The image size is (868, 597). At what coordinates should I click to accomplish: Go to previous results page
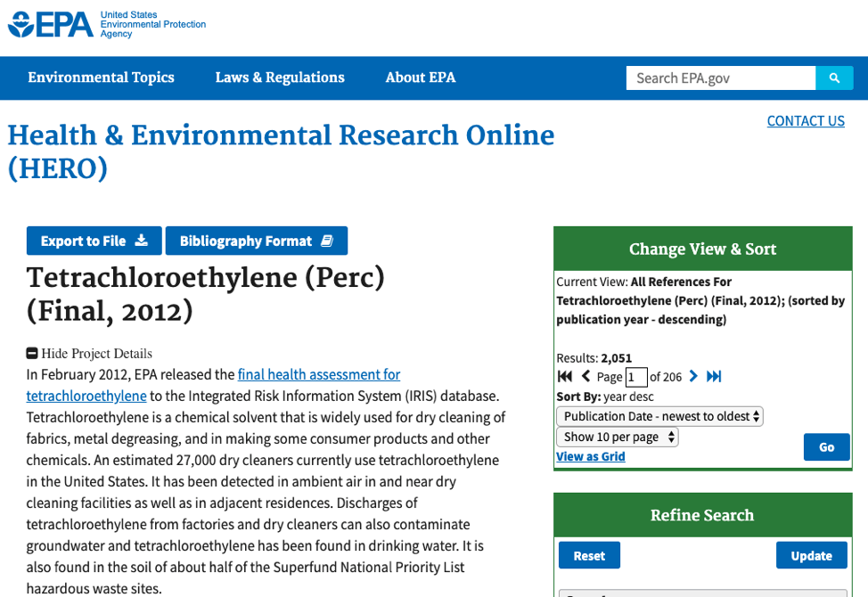(x=585, y=376)
